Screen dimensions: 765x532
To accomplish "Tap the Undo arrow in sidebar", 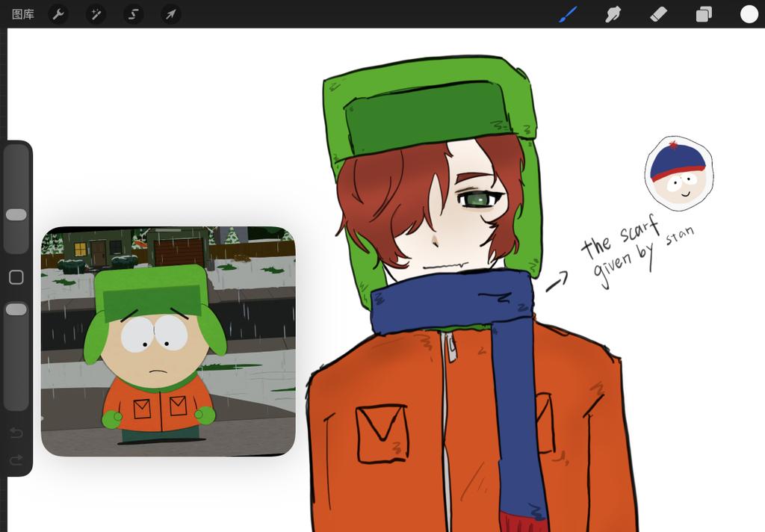I will click(x=16, y=433).
